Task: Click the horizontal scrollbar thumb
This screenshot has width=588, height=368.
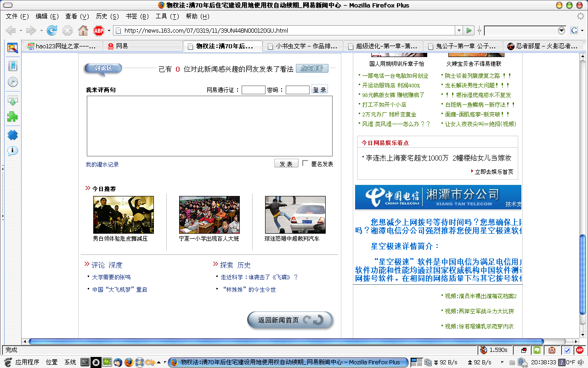Action: tap(286, 341)
